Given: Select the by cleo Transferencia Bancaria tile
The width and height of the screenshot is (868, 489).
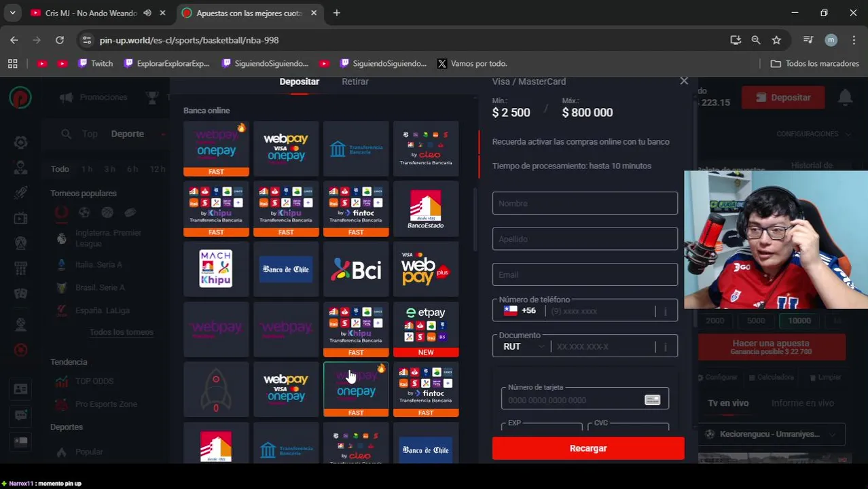Looking at the screenshot, I should 426,149.
